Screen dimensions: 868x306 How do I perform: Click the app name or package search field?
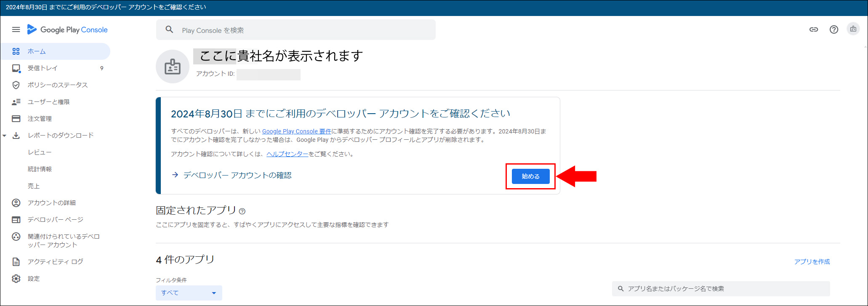click(x=724, y=289)
